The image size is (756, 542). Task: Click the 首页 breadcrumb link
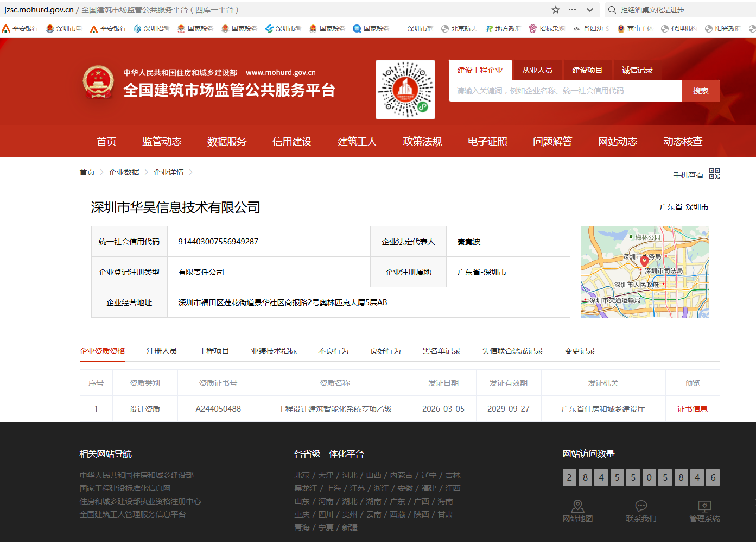coord(87,172)
